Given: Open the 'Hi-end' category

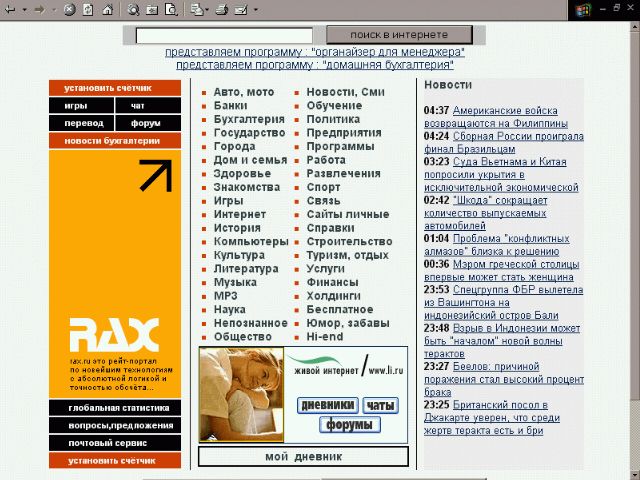Looking at the screenshot, I should [x=324, y=337].
